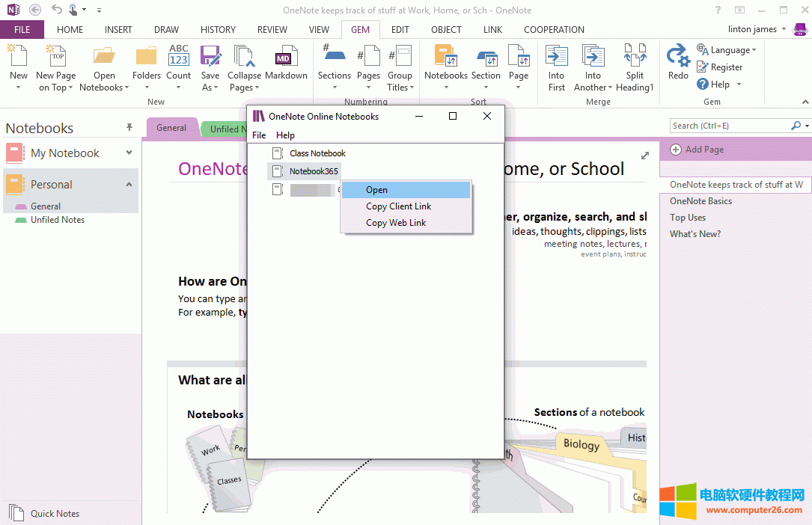Choose Open from the context menu
The height and width of the screenshot is (525, 812).
(x=376, y=190)
